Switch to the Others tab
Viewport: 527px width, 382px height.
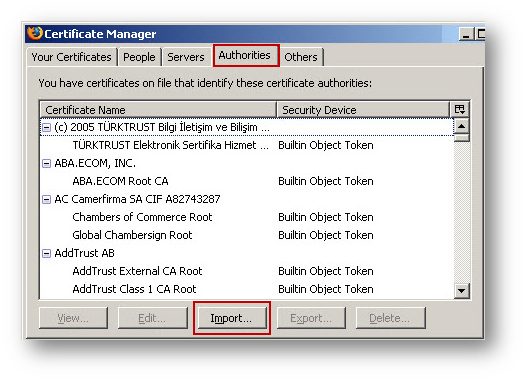301,57
